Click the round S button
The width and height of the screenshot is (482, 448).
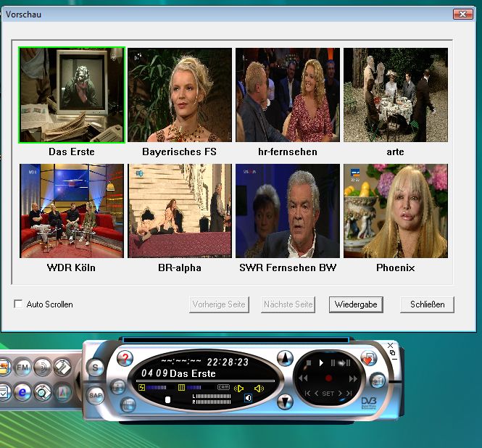95,368
